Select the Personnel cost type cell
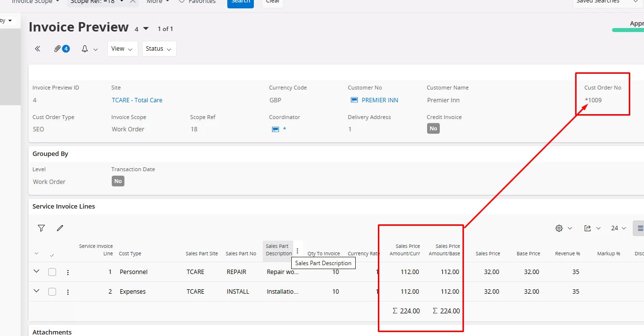The image size is (644, 336). pos(133,272)
